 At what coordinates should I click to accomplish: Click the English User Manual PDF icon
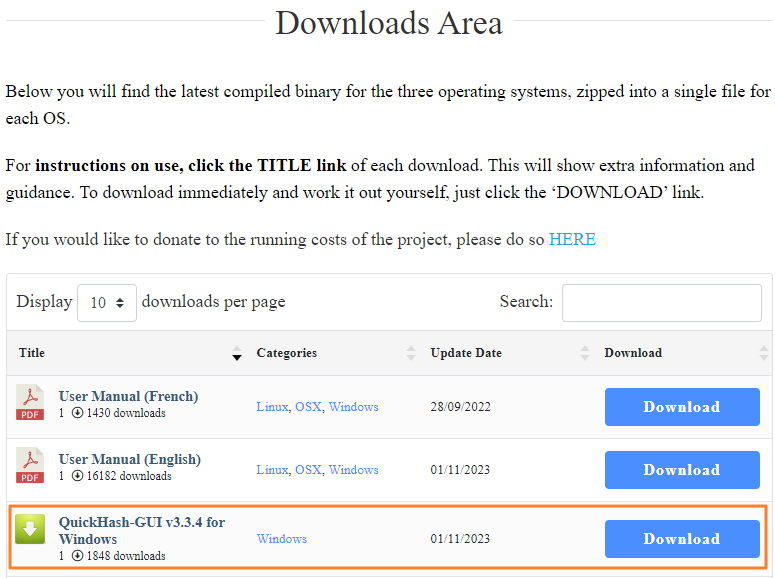[x=30, y=466]
